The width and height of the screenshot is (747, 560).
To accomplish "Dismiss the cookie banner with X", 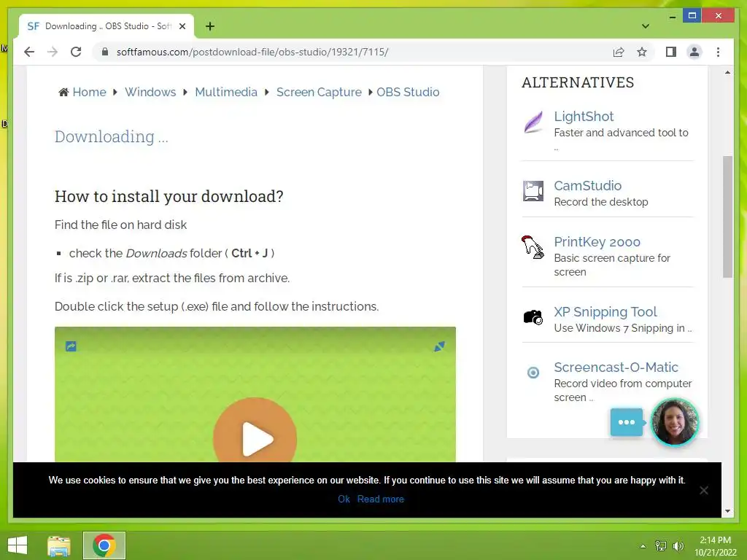I will (703, 490).
